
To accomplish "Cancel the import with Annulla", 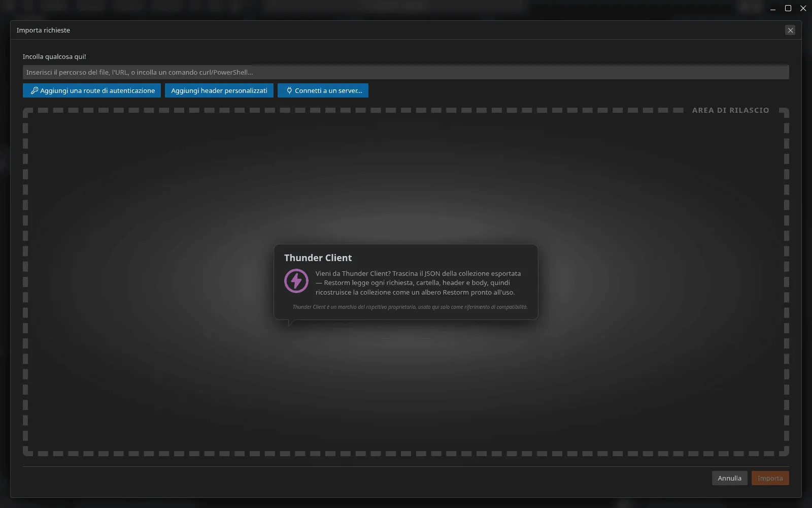I will (729, 478).
